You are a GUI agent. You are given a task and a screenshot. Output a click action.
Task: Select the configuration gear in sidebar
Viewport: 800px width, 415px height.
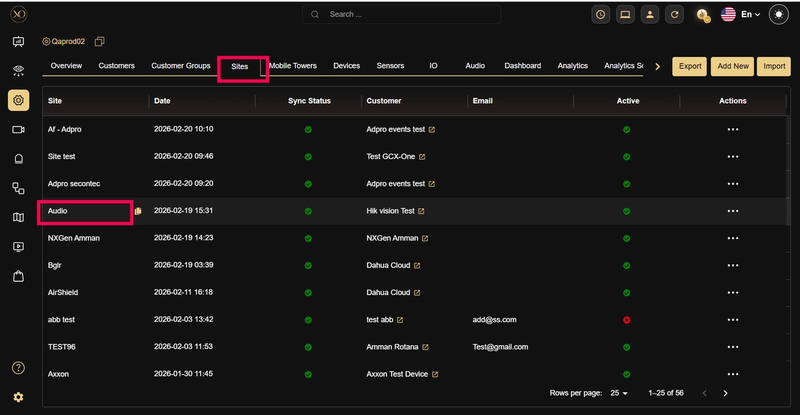click(x=18, y=100)
